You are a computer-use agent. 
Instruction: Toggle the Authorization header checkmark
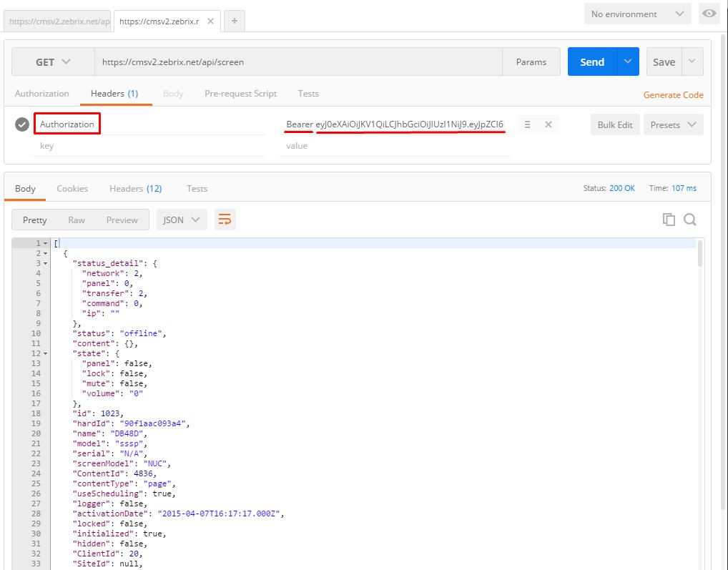click(22, 124)
